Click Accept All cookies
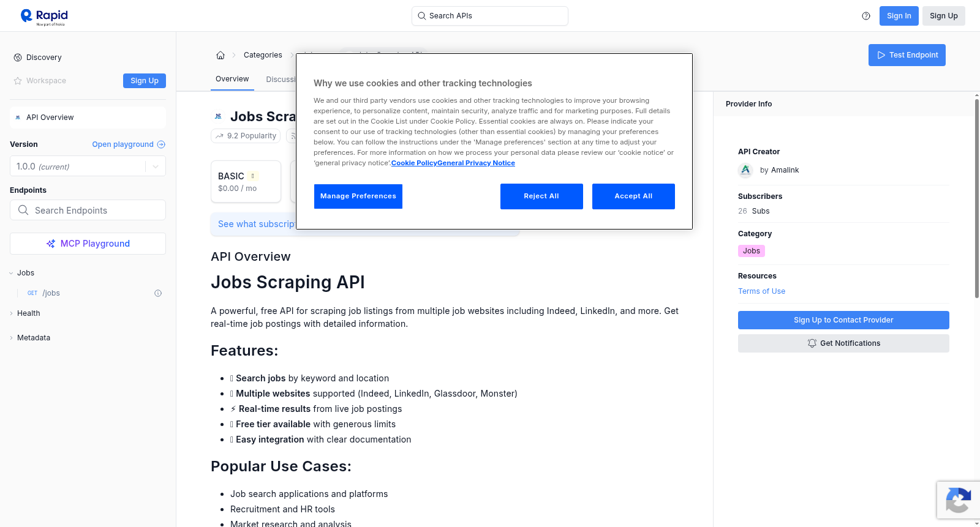 [x=633, y=196]
